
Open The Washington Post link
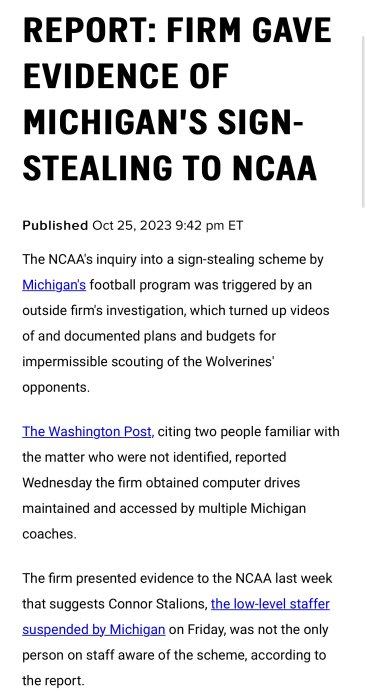(88, 432)
